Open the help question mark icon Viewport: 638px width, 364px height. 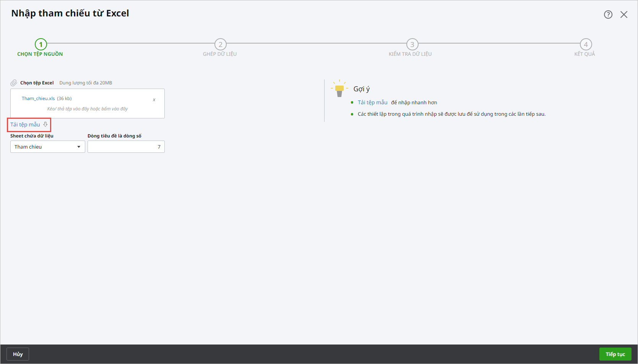pos(608,15)
